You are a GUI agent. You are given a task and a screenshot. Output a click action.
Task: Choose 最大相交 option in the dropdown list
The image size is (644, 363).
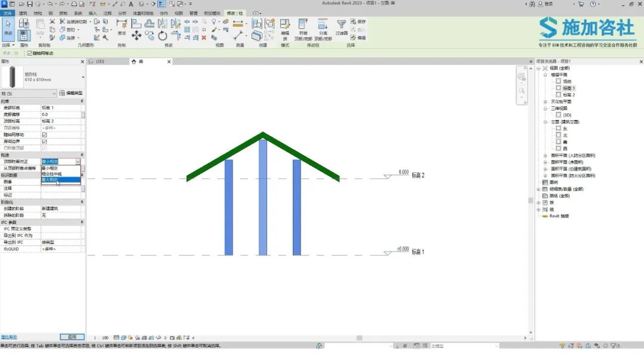[x=61, y=180]
